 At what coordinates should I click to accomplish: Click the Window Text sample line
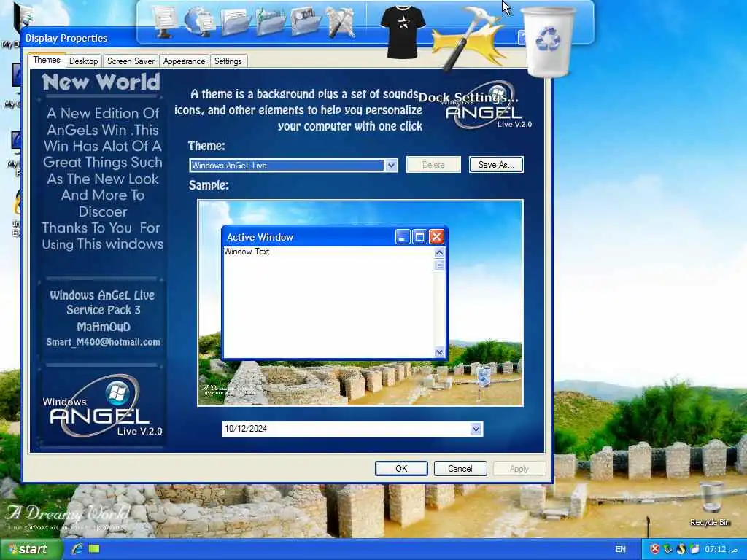pos(247,252)
